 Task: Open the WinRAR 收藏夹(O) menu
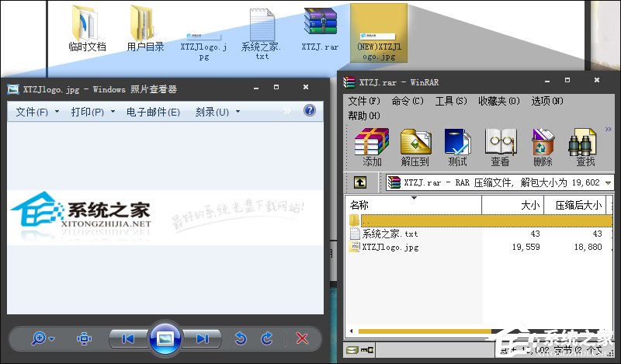pos(499,101)
